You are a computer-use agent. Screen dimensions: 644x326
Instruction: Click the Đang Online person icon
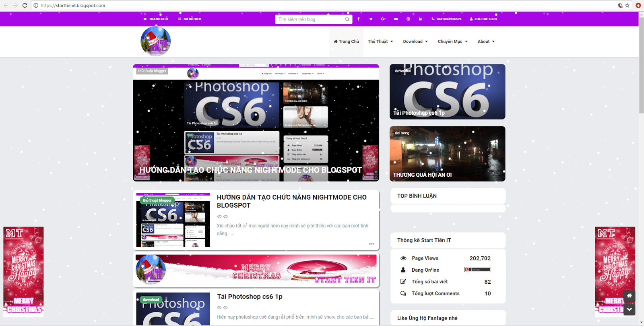403,270
